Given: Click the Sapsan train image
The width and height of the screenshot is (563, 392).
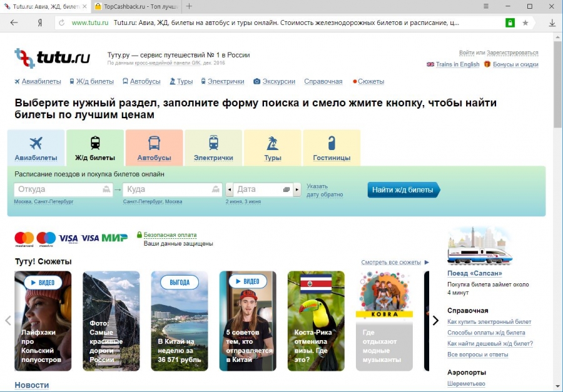Looking at the screenshot, I should [480, 246].
